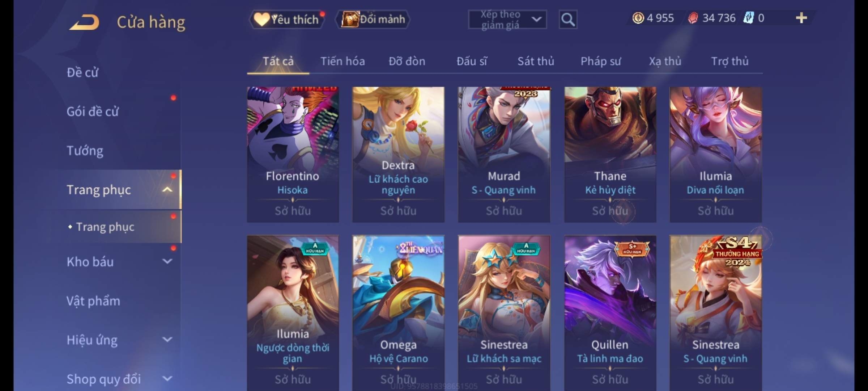868x391 pixels.
Task: Select the Xạ thủ category tab
Action: [665, 61]
